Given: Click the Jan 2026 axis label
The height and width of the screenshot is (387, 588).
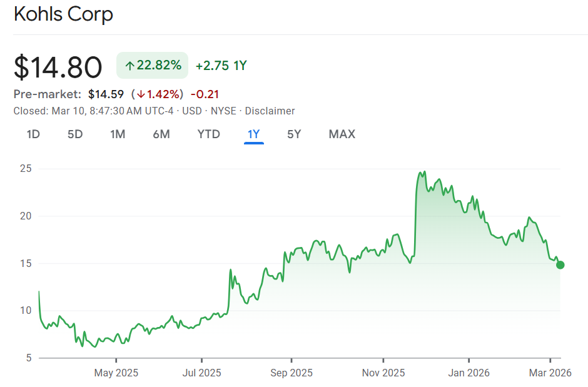Looking at the screenshot, I should 469,373.
